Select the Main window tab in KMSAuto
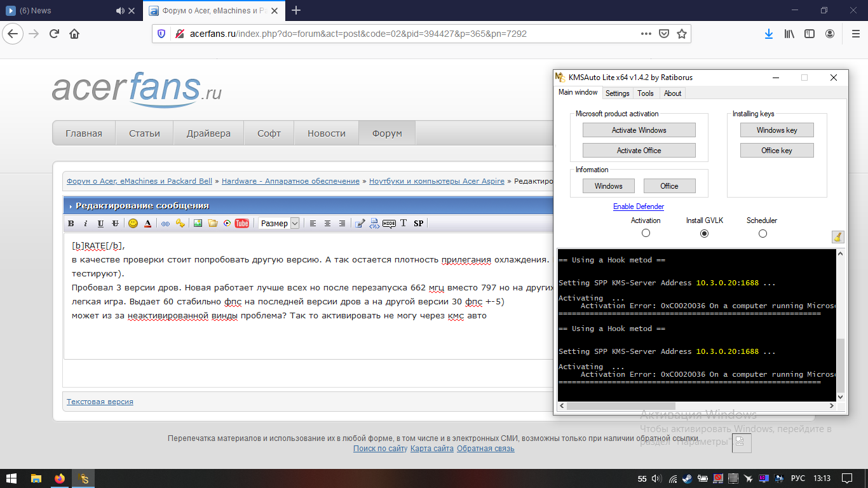868x488 pixels. pos(578,92)
